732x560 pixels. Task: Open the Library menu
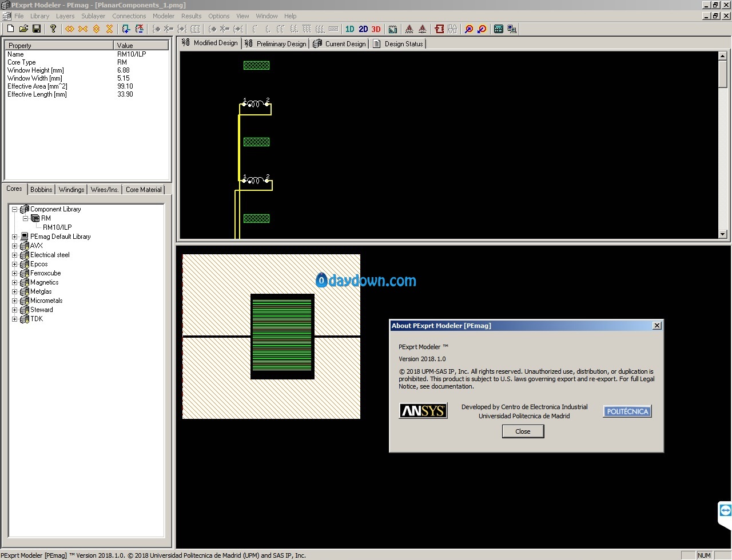pos(40,16)
